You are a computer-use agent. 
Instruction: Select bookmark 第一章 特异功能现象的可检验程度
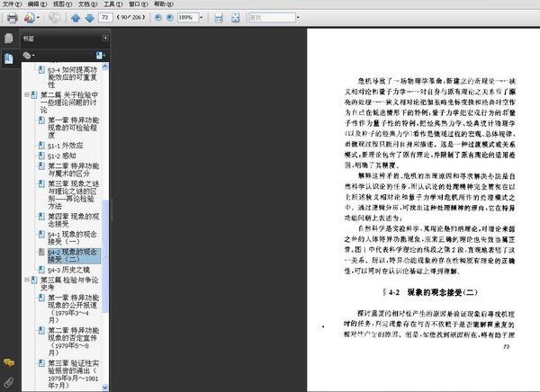74,128
